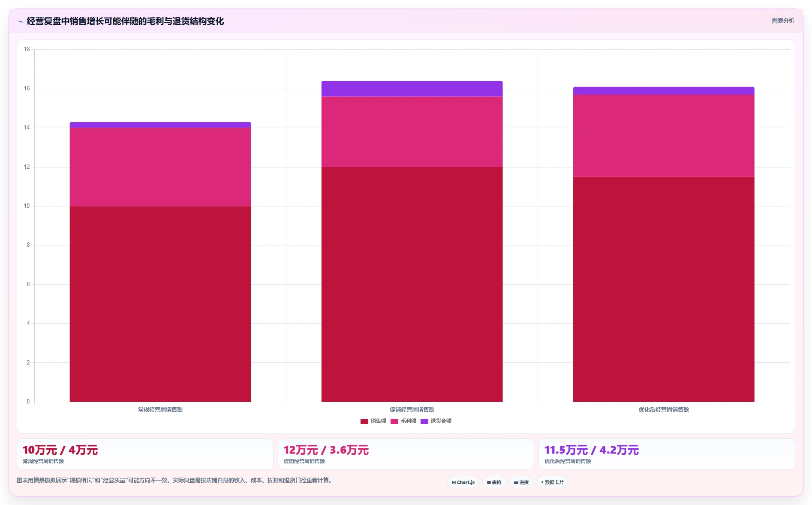Screen dimensions: 812x505
Task: Click the y-axis tick label 18
Action: click(27, 49)
